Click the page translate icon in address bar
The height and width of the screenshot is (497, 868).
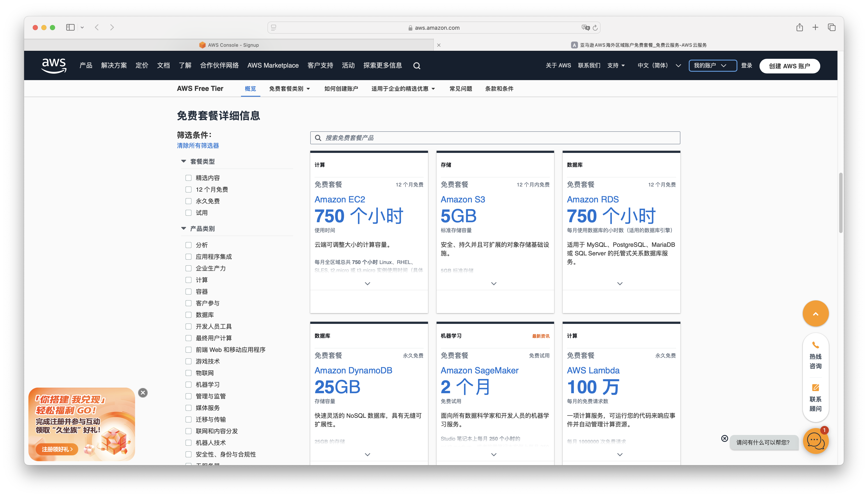[585, 28]
